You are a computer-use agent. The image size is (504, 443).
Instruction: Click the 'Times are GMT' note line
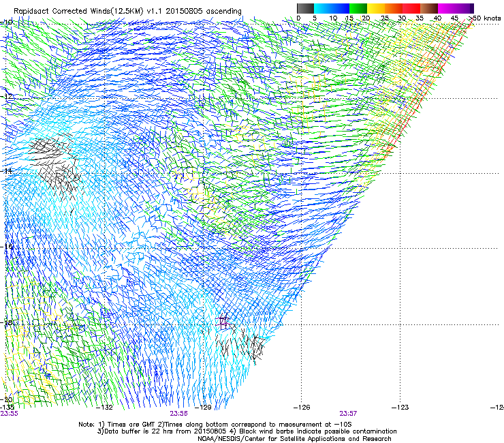pos(215,425)
